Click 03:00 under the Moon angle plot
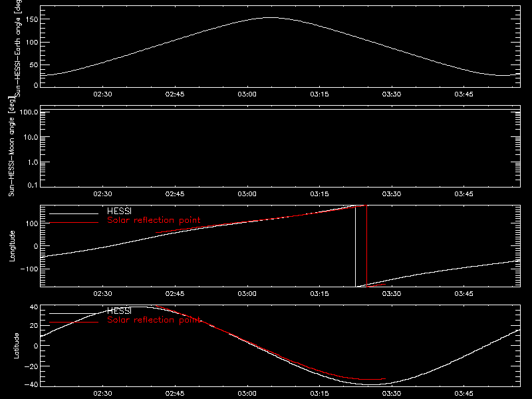532x399 pixels. (x=247, y=194)
